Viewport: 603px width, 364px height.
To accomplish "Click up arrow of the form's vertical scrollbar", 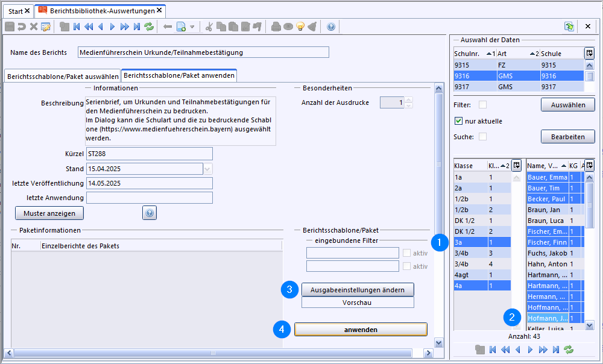I will point(439,88).
